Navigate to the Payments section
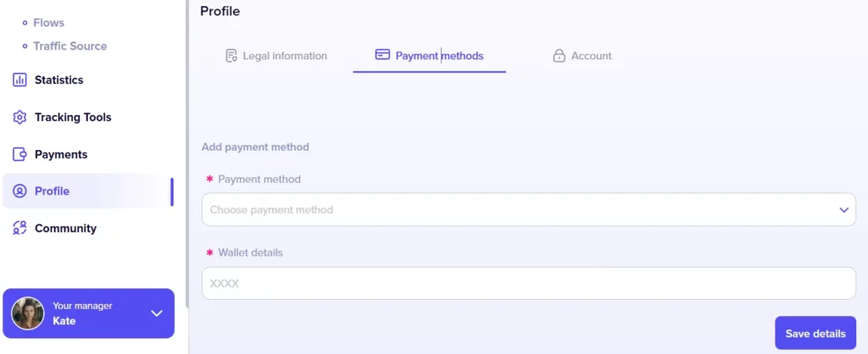 (61, 154)
